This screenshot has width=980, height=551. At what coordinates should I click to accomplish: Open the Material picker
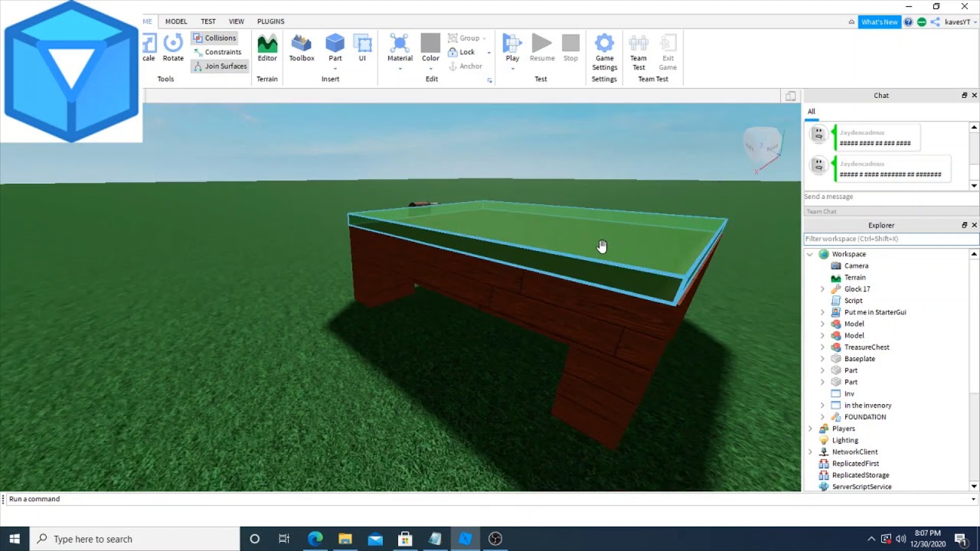coord(400,49)
